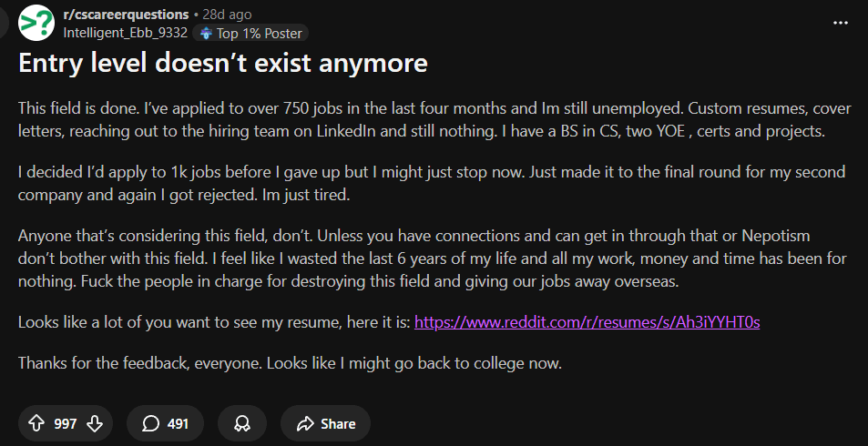Downvote the Entry level post

pos(95,423)
